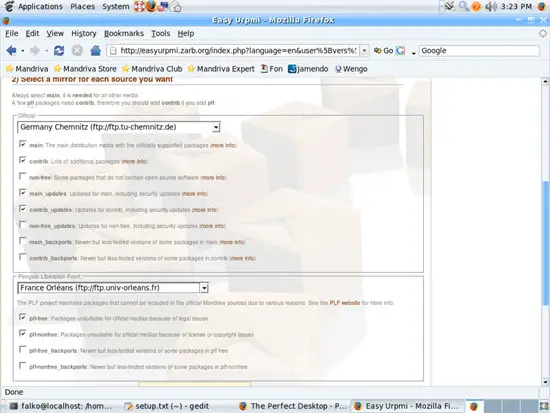The height and width of the screenshot is (413, 550).
Task: Check the main_backports checkbox
Action: (x=22, y=241)
